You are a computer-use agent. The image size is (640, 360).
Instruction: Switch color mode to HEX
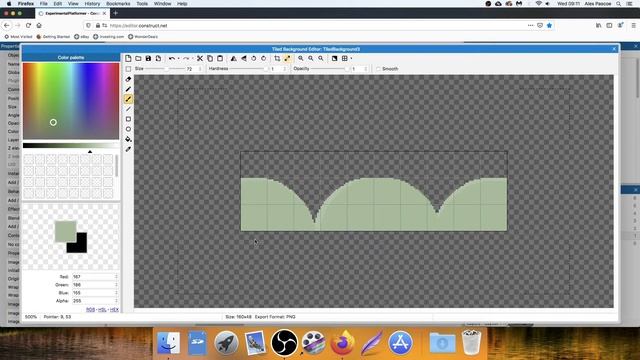click(114, 310)
